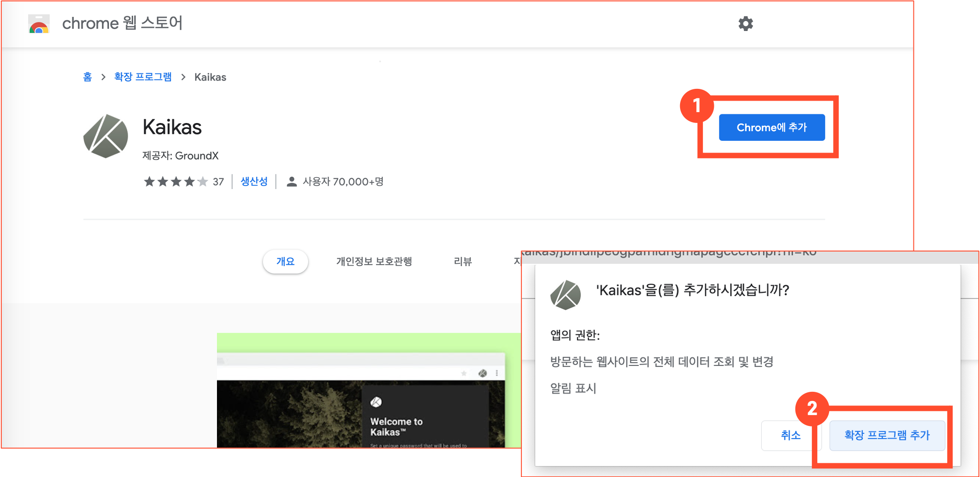Click the Kaikas extension logo on store page
The image size is (980, 477).
point(106,136)
